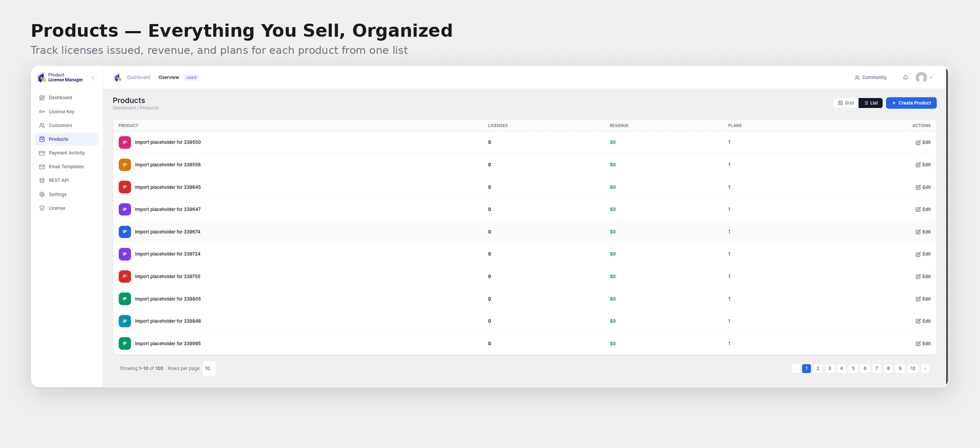Click the teal IP badge for 339848
The width and height of the screenshot is (980, 448).
click(125, 321)
